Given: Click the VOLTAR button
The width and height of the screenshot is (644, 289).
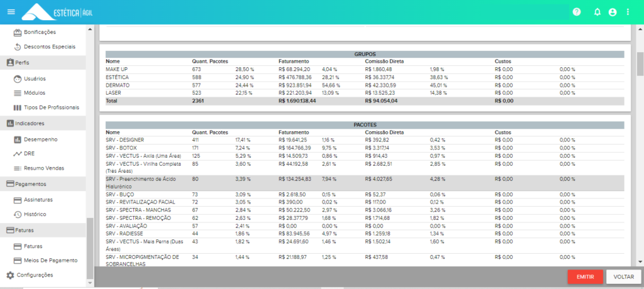Looking at the screenshot, I should click(624, 276).
